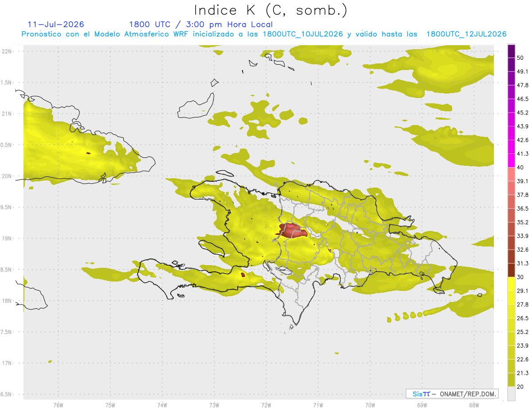Screen dimensions: 532x411
Task: Click the colorbar label '31.3'
Action: (x=523, y=263)
